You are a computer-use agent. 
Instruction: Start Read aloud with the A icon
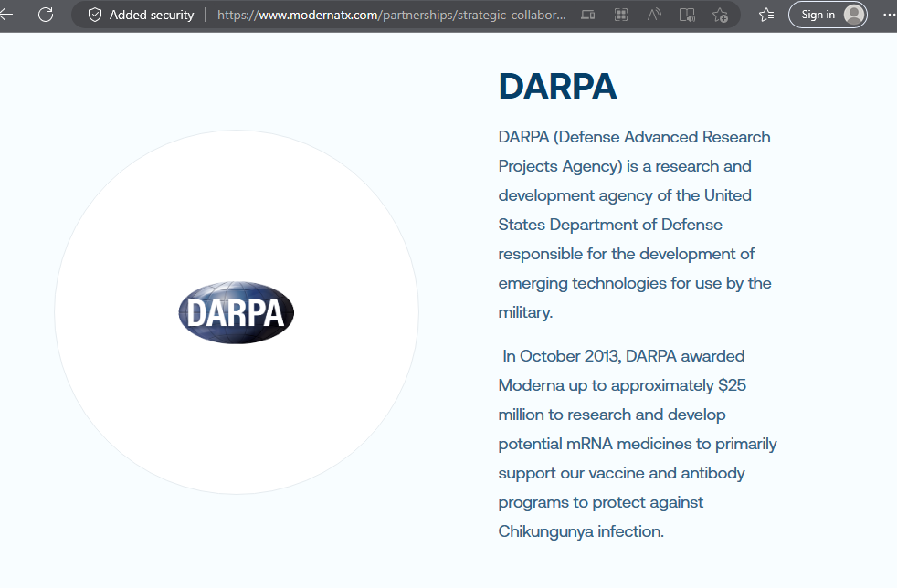click(654, 15)
